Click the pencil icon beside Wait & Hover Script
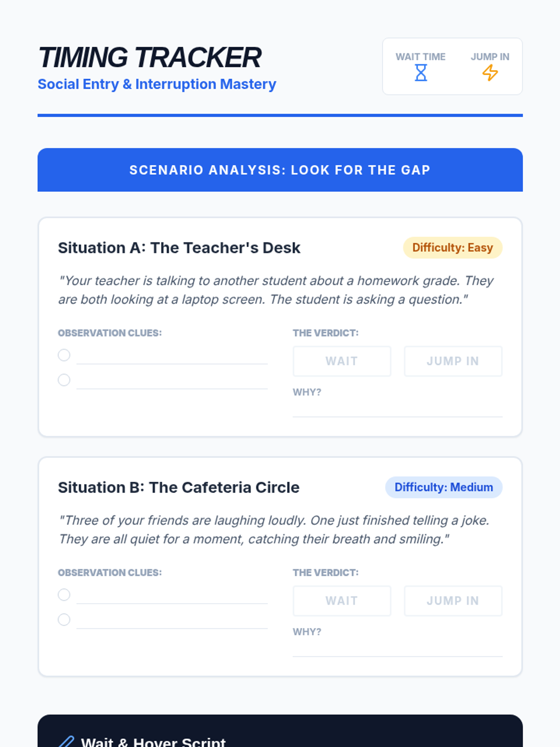560x747 pixels. (66, 742)
